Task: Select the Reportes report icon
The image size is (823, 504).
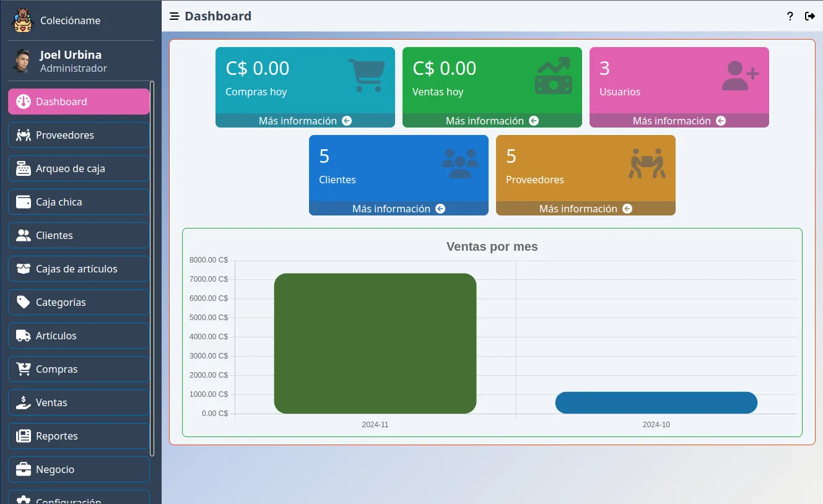Action: [22, 435]
